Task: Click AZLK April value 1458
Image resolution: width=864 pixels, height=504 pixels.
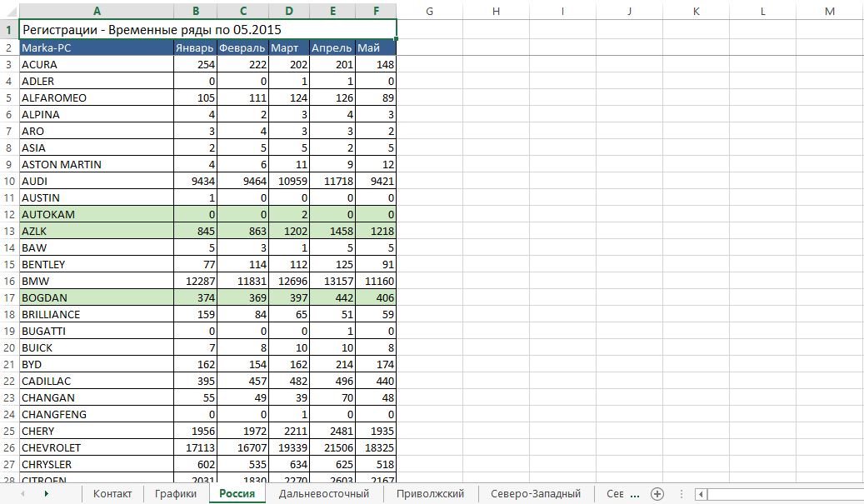Action: (332, 231)
